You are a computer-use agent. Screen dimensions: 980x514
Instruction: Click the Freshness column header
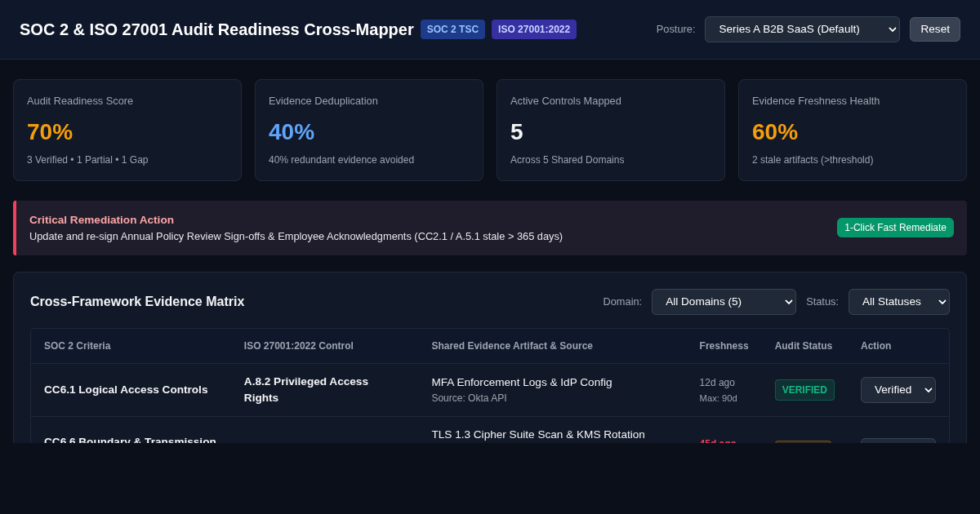[724, 346]
